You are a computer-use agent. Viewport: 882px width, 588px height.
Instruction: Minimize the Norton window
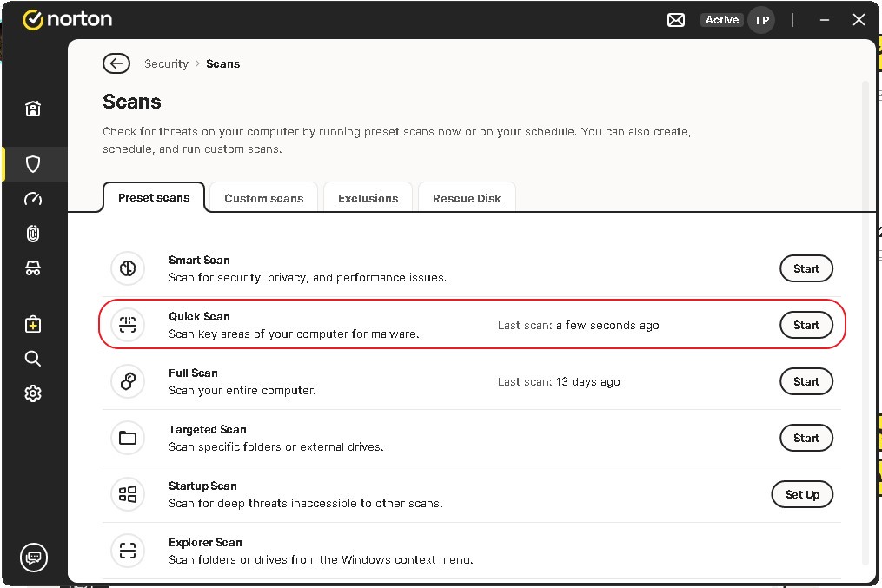825,20
